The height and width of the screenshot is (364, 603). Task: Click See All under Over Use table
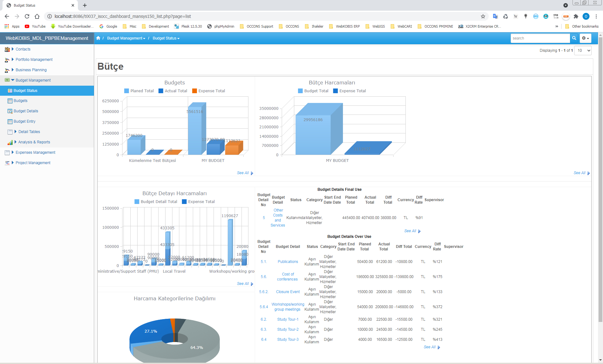pyautogui.click(x=432, y=347)
